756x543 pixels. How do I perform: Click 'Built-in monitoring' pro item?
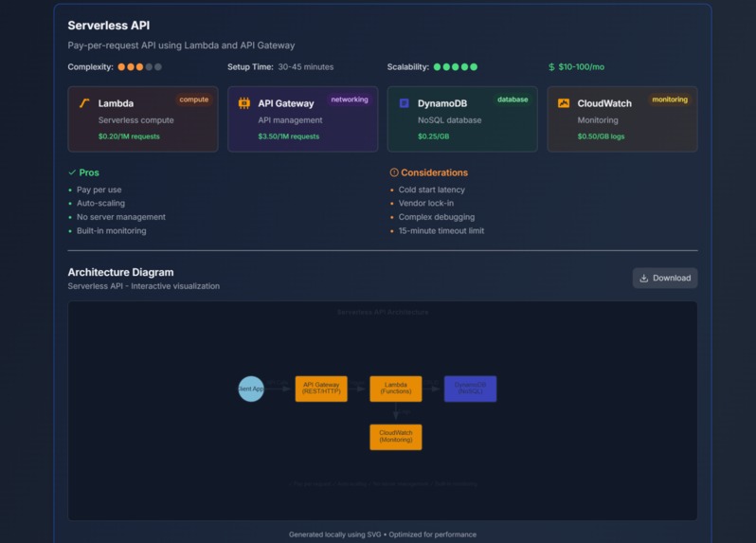pyautogui.click(x=112, y=230)
